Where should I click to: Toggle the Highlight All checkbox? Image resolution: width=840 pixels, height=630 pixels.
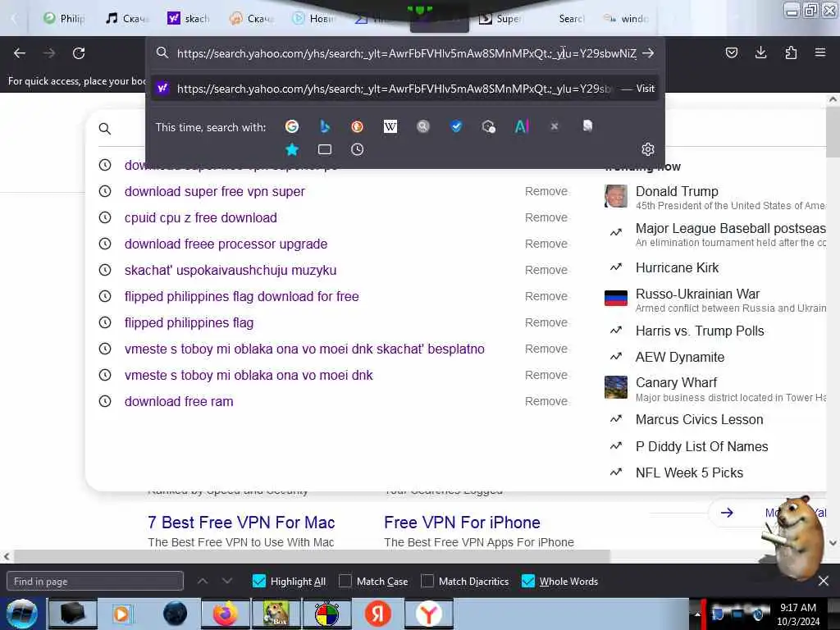pyautogui.click(x=258, y=581)
